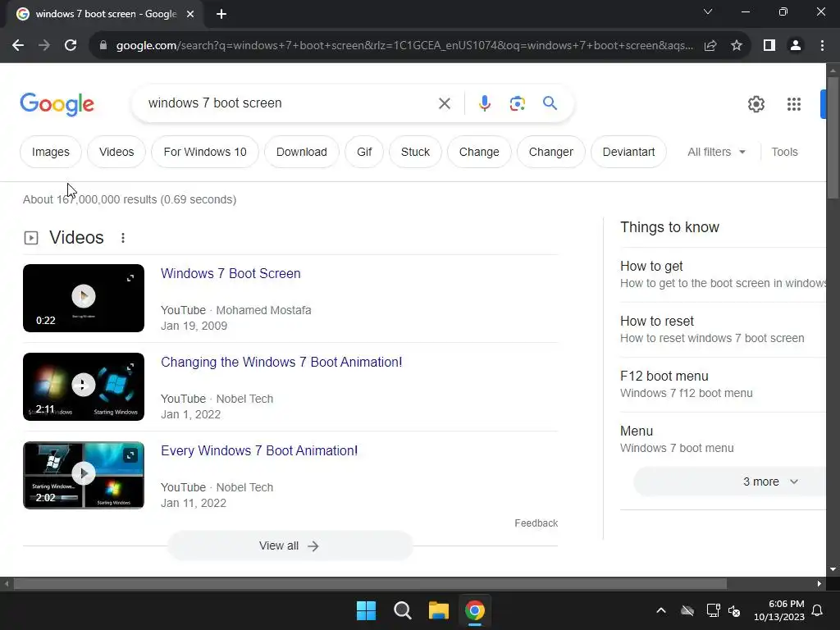Open How to reset topic
The width and height of the screenshot is (840, 630).
coord(723,330)
